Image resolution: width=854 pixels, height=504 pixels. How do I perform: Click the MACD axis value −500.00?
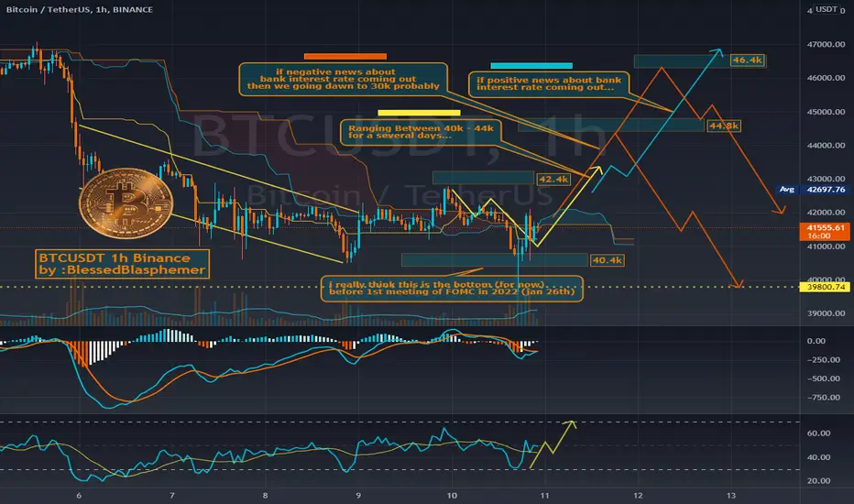[824, 378]
